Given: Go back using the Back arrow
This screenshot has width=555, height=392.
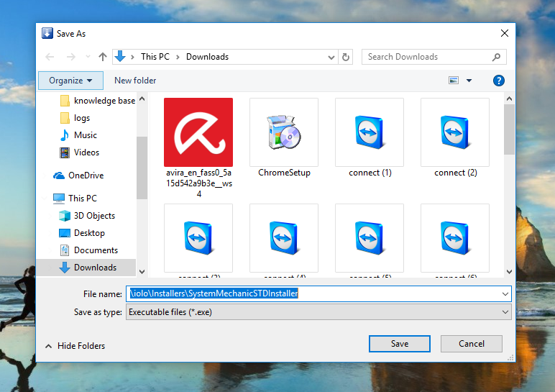Looking at the screenshot, I should tap(50, 57).
